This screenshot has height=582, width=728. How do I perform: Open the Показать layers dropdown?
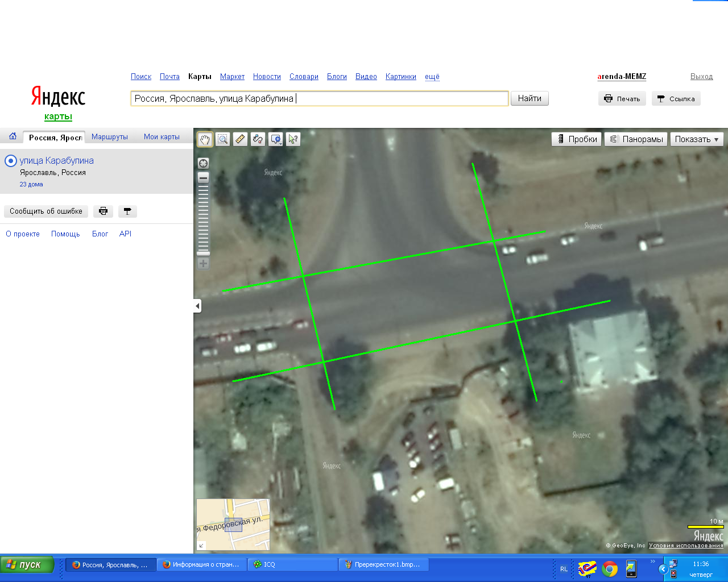[x=697, y=139]
